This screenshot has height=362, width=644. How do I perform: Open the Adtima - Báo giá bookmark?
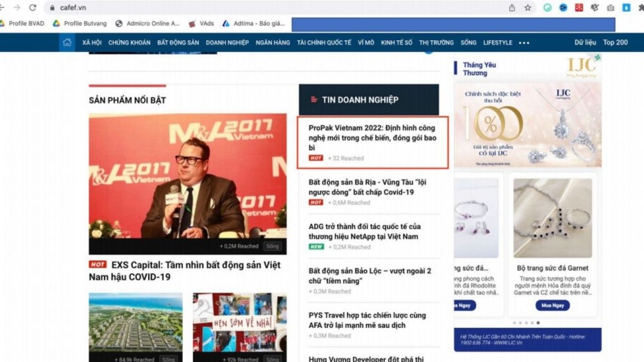coord(254,23)
